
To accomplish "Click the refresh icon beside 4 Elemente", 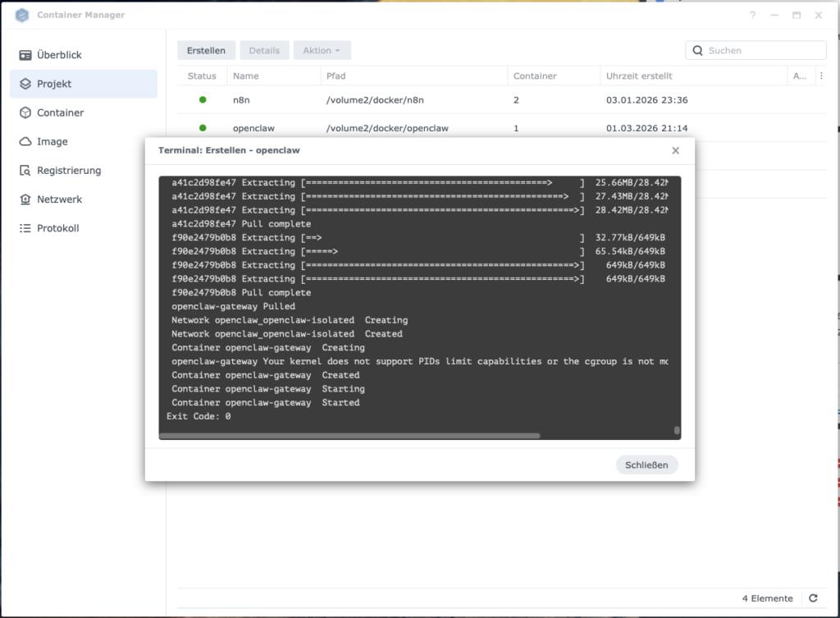I will tap(813, 598).
